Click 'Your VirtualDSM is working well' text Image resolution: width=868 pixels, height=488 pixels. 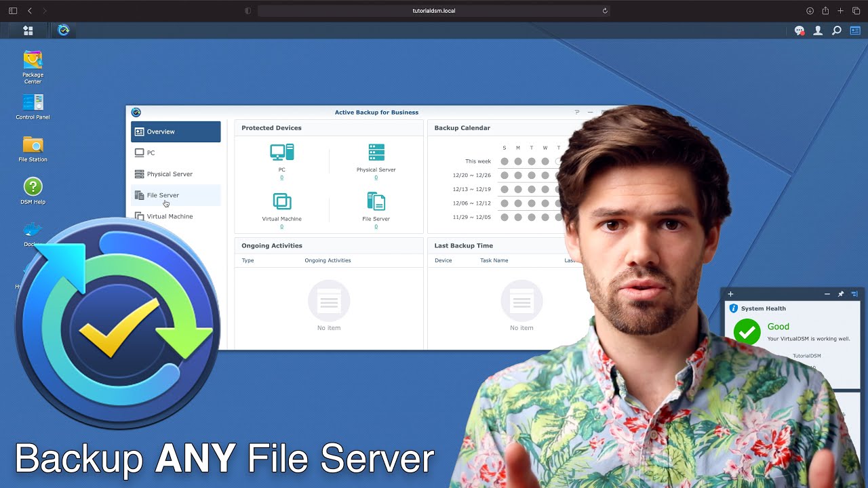click(808, 339)
